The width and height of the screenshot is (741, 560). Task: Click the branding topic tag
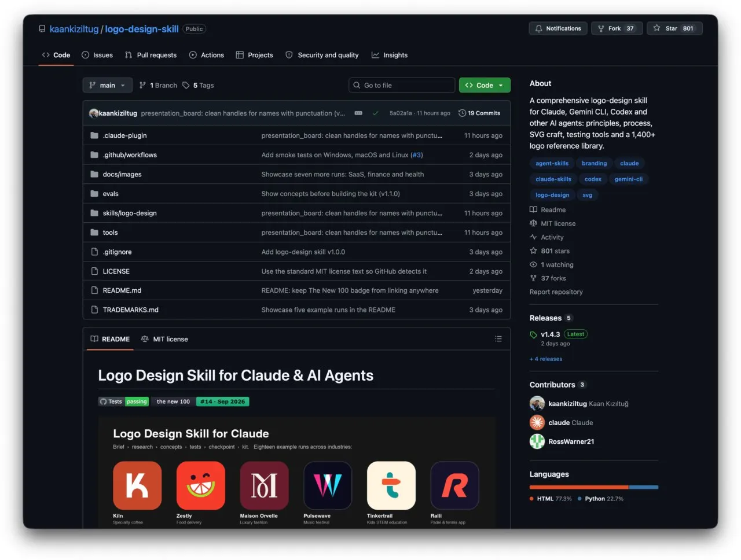595,163
